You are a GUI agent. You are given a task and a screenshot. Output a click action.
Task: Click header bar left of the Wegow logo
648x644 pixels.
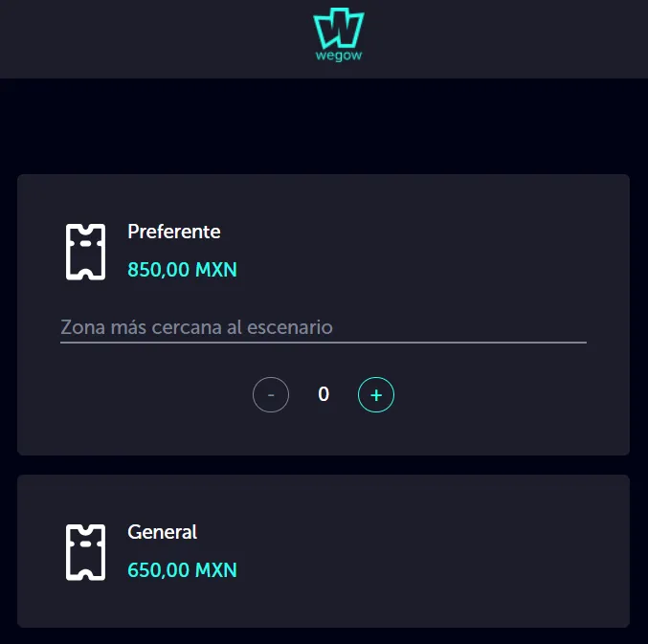coord(144,38)
